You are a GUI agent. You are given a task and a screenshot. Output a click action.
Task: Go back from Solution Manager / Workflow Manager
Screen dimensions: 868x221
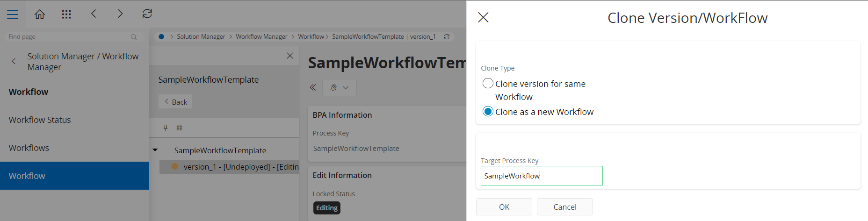click(x=14, y=61)
